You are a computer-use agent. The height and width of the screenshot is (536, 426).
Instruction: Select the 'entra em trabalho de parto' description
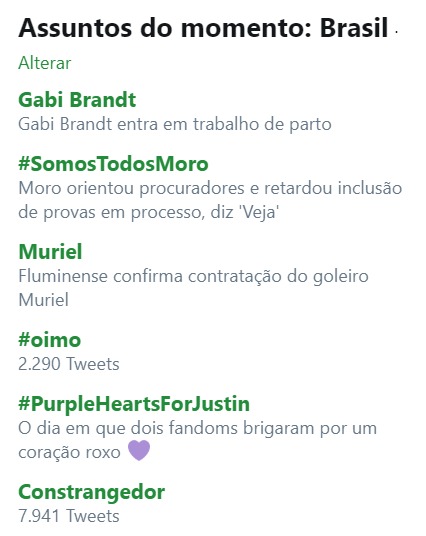tap(224, 124)
